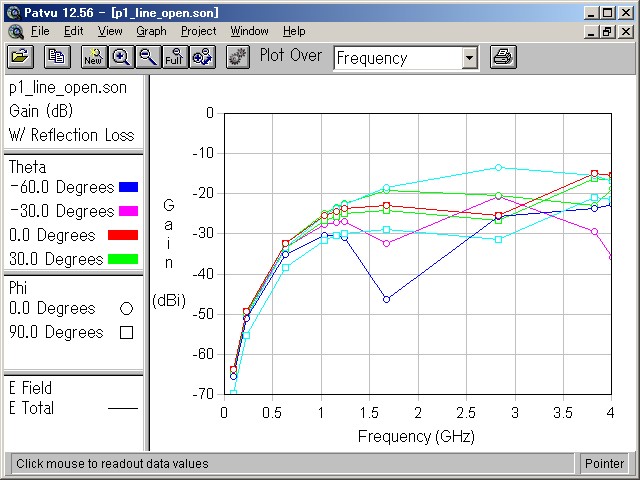Click the green 30.0 Degrees swatch
This screenshot has height=480, width=640.
[123, 259]
